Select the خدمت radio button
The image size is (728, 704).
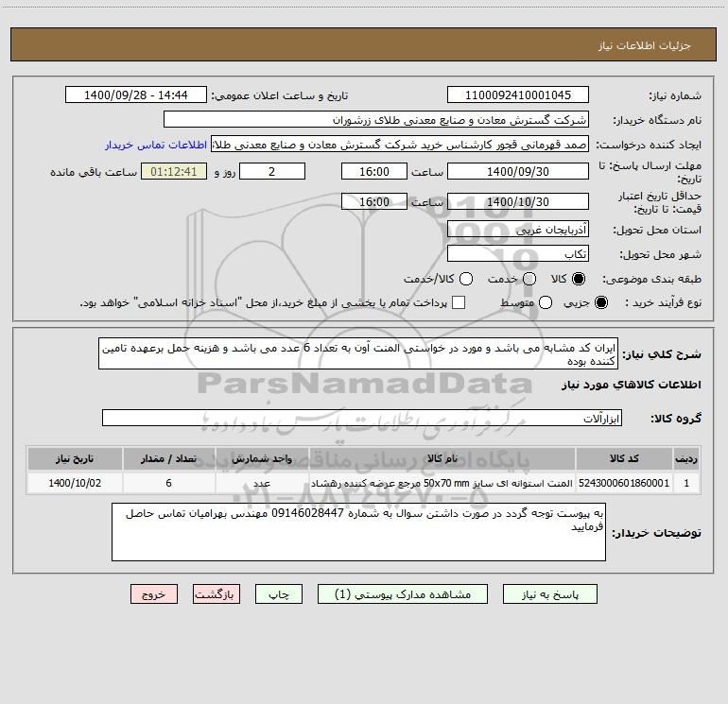click(x=529, y=279)
